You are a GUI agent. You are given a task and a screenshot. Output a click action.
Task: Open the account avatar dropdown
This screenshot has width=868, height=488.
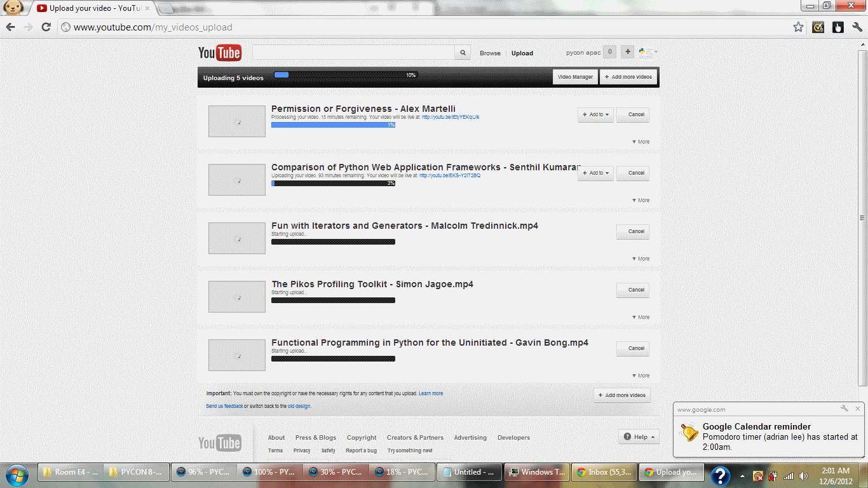click(x=648, y=52)
